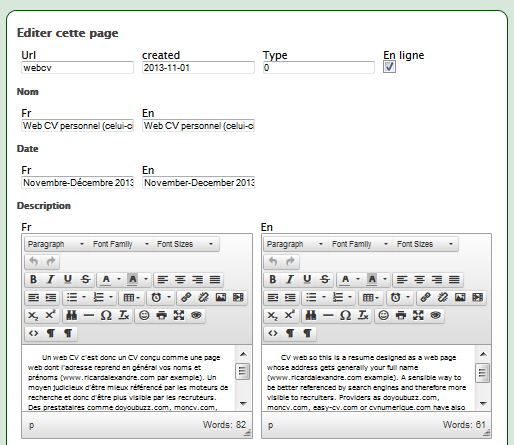Open find and replace in Fr editor
The width and height of the screenshot is (514, 445).
[71, 315]
